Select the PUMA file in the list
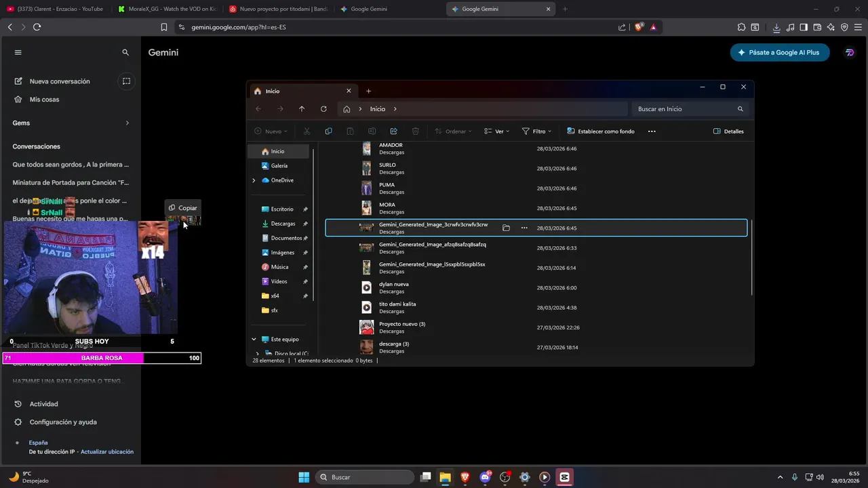Screen dimensions: 868x488 pos(536,188)
